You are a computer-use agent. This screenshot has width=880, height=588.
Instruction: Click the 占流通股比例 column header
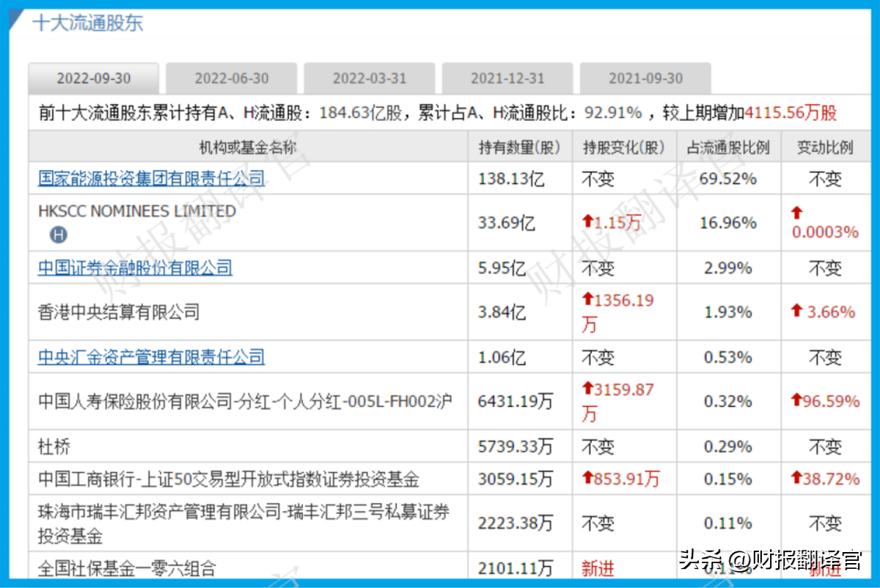pyautogui.click(x=728, y=147)
